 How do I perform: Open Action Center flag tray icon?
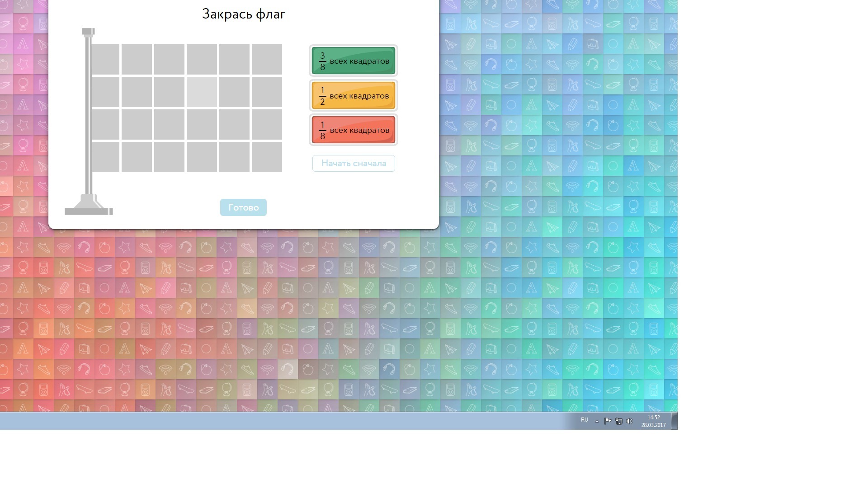[608, 421]
